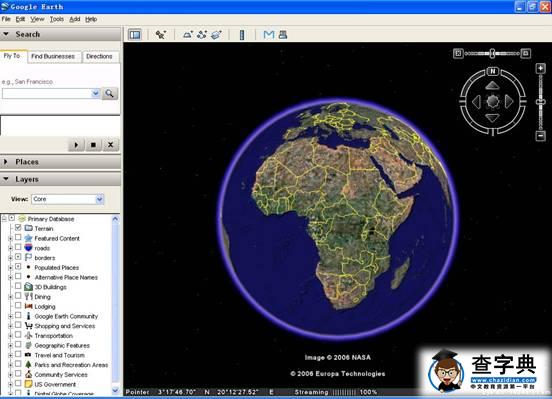552x399 pixels.
Task: Expand the Featured Content tree node
Action: pyautogui.click(x=10, y=238)
